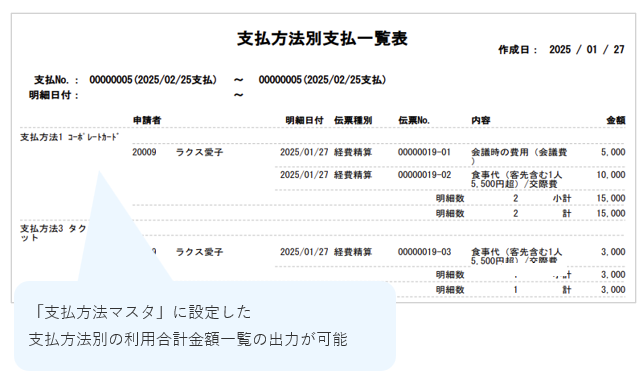Click the 伝票種別 column header
The width and height of the screenshot is (643, 382).
(353, 121)
